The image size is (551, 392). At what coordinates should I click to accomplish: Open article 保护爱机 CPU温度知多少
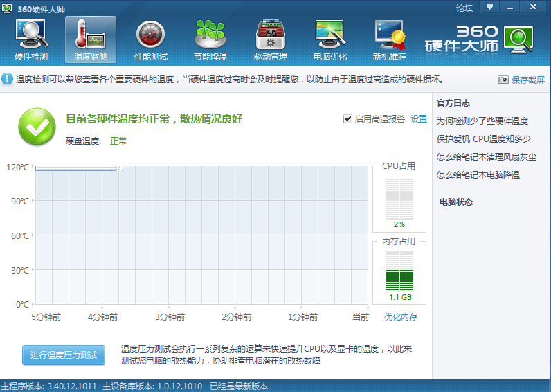point(483,139)
